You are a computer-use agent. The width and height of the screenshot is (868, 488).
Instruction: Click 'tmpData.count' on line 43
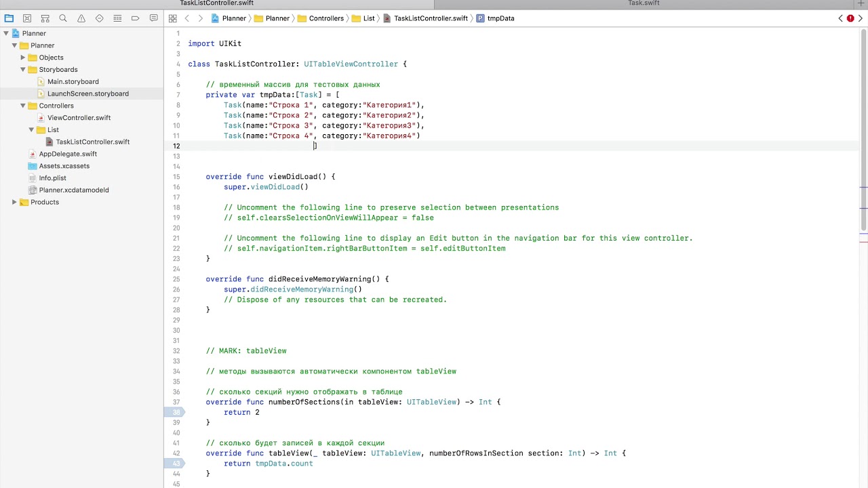[284, 464]
